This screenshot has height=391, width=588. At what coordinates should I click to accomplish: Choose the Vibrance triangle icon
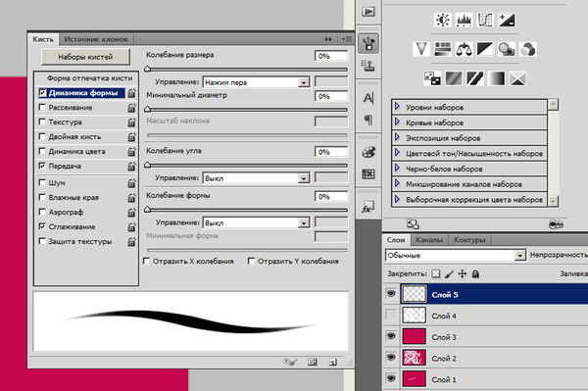[x=421, y=49]
